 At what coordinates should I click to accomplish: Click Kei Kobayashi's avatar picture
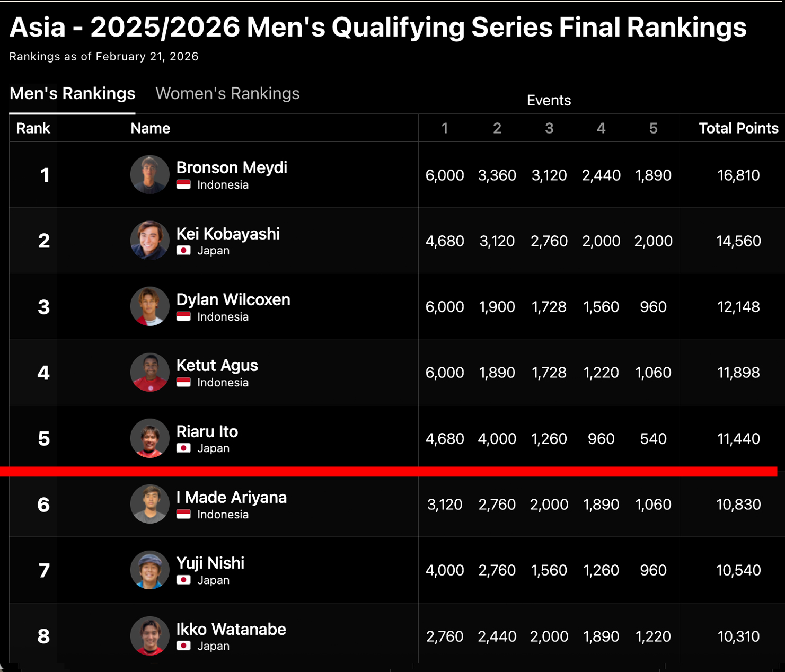coord(150,241)
